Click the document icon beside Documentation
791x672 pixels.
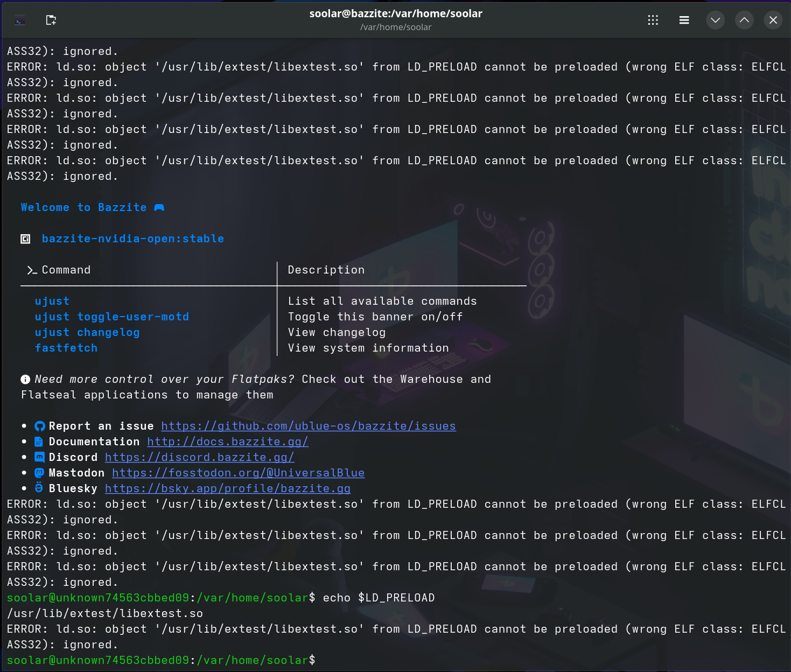tap(39, 442)
